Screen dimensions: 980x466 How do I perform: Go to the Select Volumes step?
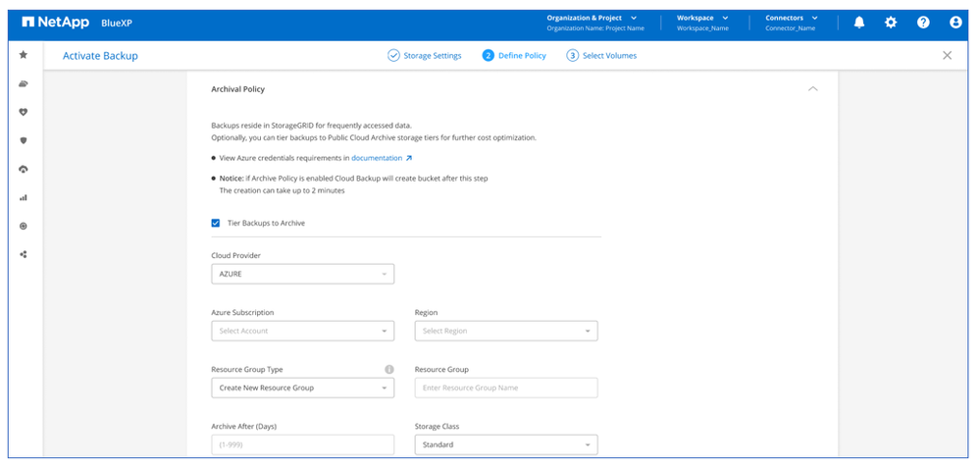point(601,56)
